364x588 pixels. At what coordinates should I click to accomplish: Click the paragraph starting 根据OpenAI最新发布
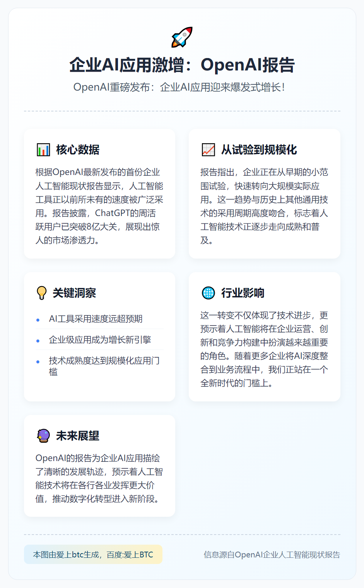[x=99, y=206]
